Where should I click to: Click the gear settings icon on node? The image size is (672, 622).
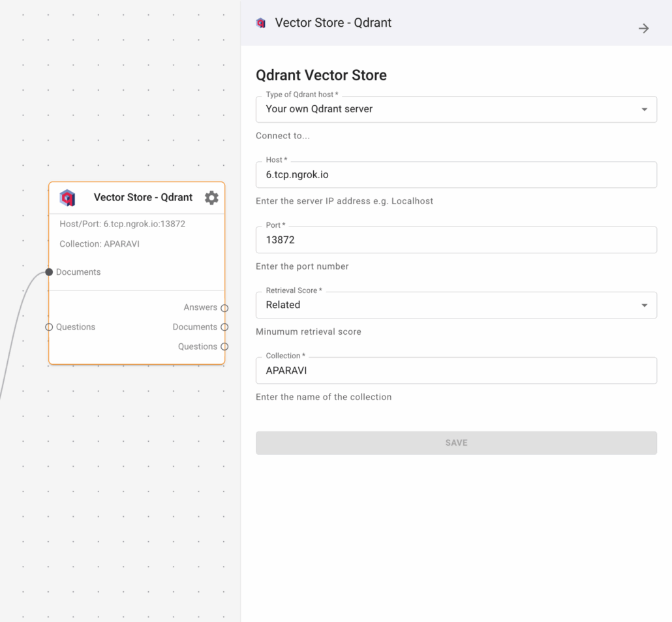(x=211, y=198)
